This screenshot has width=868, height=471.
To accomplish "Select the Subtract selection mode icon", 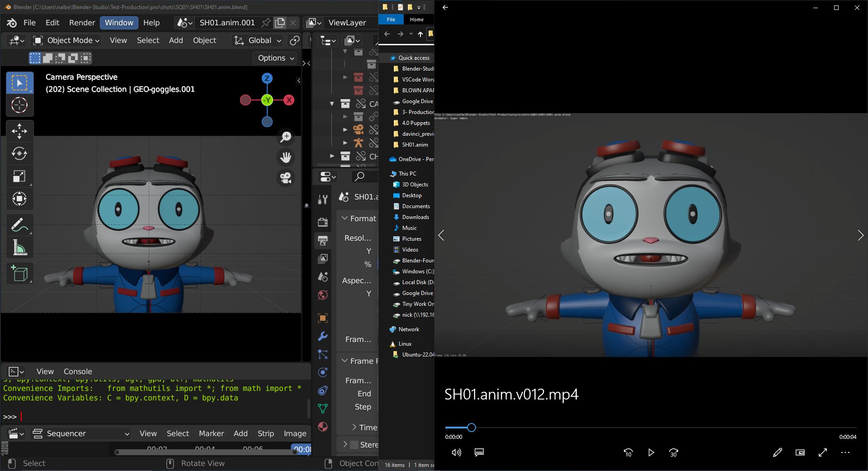I will click(x=60, y=58).
